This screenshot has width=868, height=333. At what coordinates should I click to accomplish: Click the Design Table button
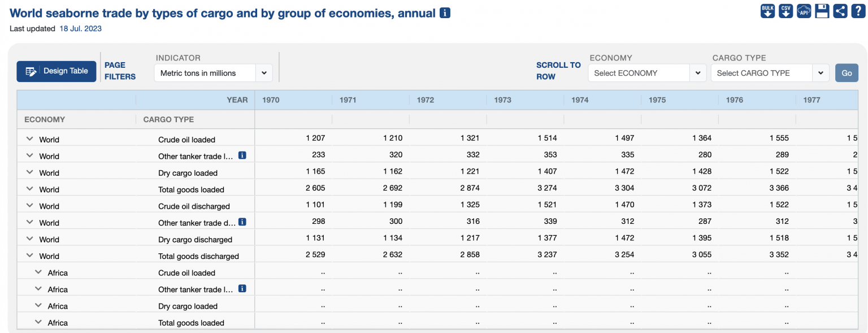tap(56, 71)
